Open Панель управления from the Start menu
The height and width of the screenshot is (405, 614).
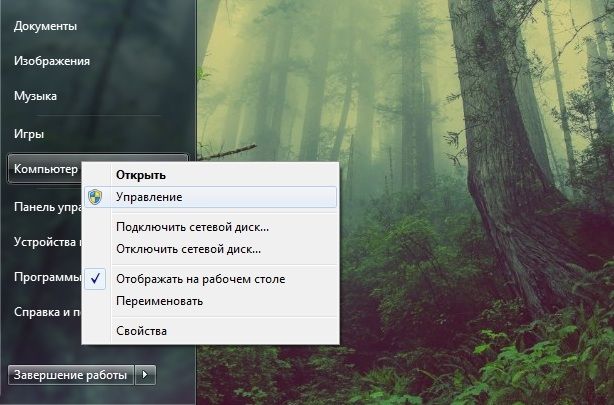pyautogui.click(x=46, y=207)
